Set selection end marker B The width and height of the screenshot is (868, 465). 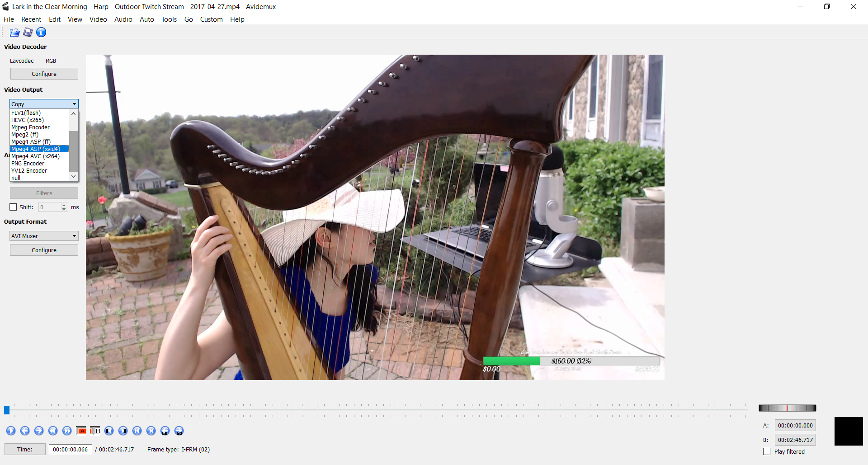point(95,431)
